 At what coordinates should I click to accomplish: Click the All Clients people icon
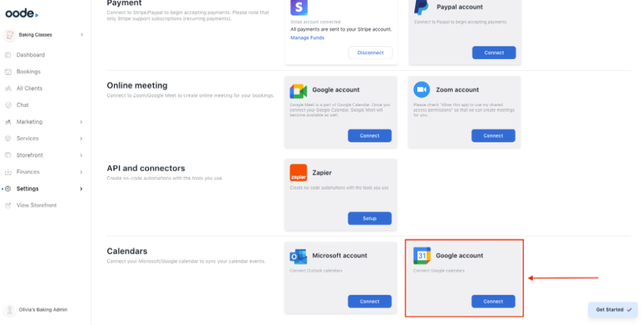click(8, 88)
